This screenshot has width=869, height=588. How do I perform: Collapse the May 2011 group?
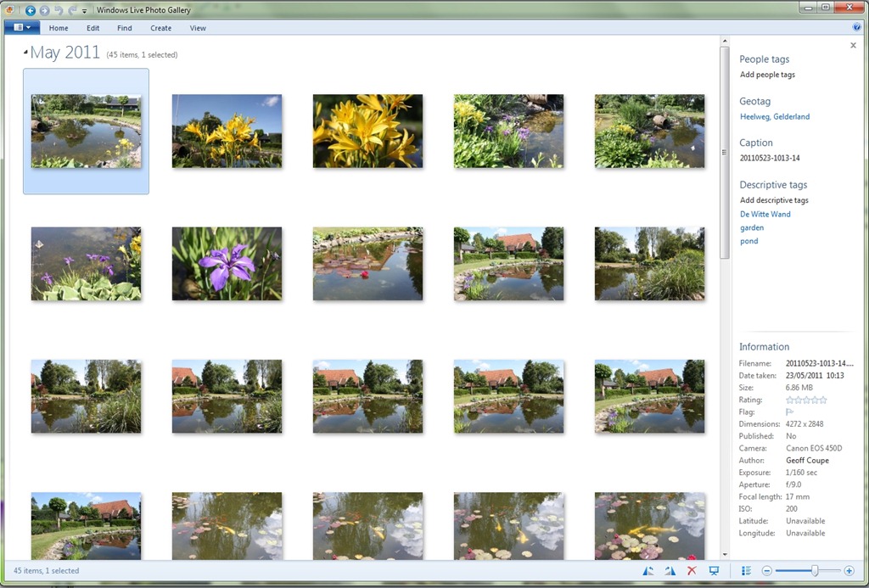click(x=25, y=53)
